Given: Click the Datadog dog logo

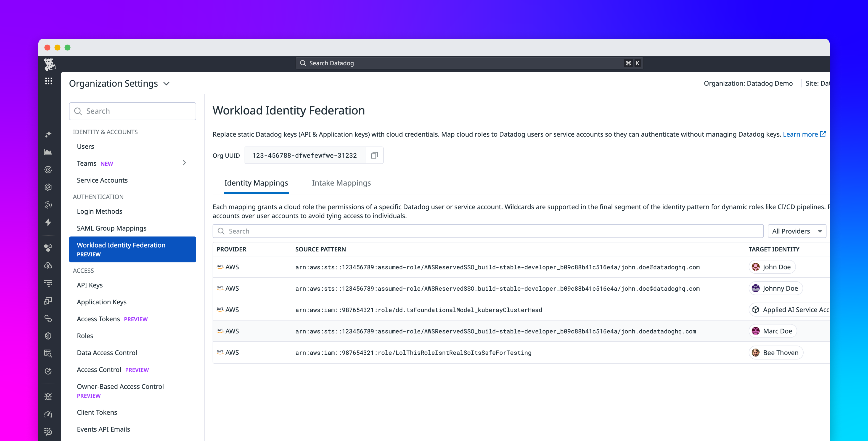Looking at the screenshot, I should (x=50, y=64).
